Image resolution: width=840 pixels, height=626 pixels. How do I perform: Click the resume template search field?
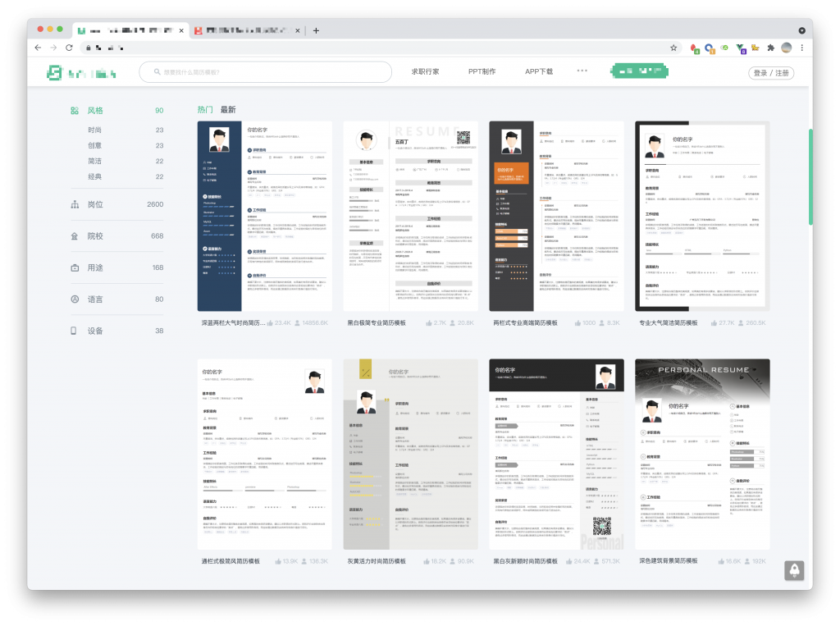click(265, 72)
